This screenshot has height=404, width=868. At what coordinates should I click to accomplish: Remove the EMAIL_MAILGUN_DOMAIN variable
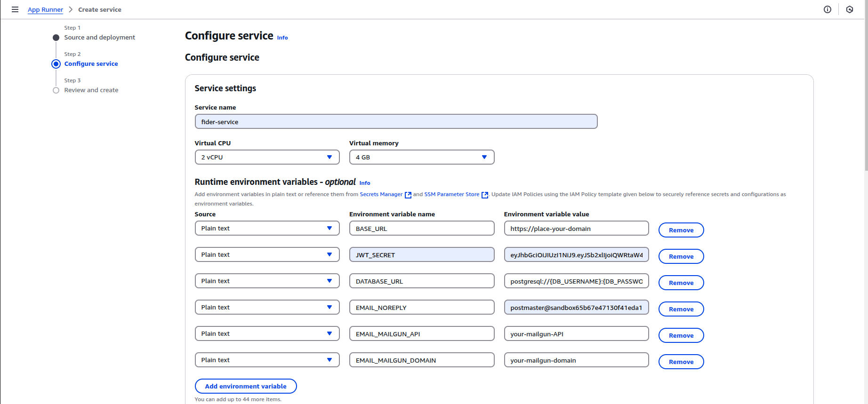(681, 362)
